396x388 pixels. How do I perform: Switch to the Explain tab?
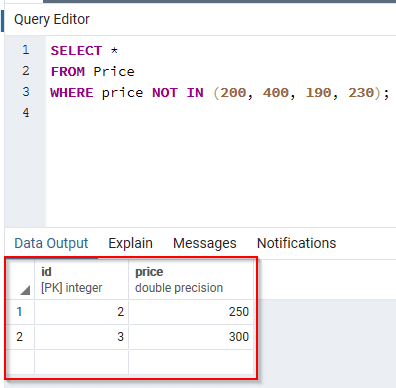(130, 243)
